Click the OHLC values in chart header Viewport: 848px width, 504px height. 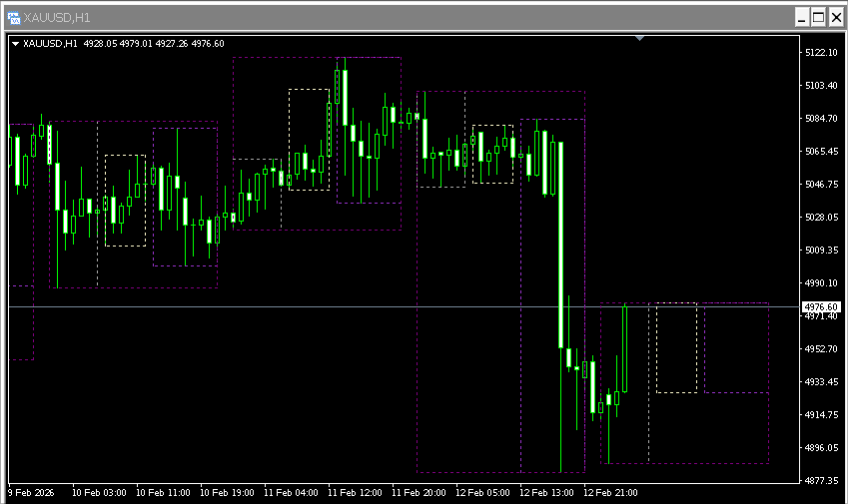coord(154,44)
